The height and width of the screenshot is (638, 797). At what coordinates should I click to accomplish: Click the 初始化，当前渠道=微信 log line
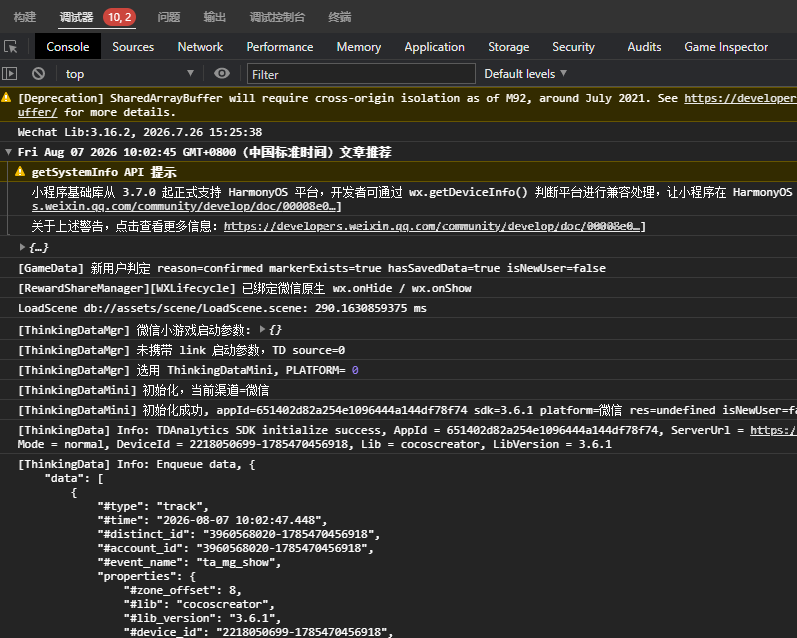(143, 390)
